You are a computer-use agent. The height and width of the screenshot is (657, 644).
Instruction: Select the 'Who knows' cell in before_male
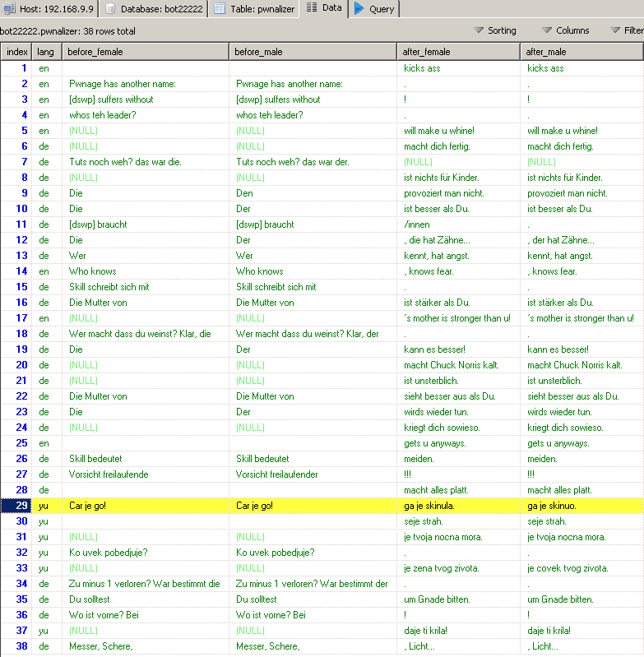coord(258,271)
